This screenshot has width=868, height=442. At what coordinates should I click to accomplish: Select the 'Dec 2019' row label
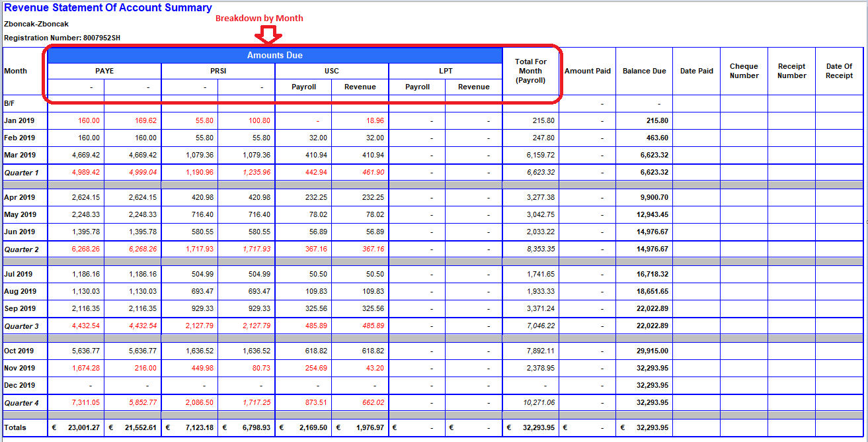pyautogui.click(x=20, y=385)
